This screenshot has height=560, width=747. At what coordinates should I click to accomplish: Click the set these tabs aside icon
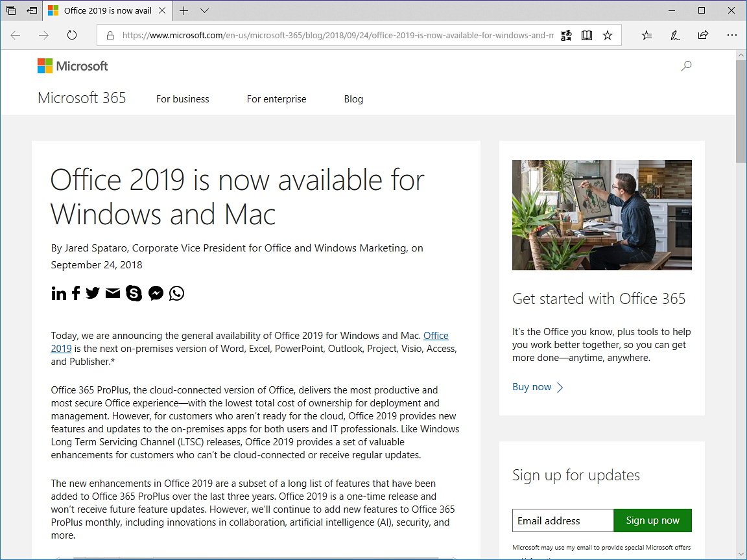pos(32,10)
